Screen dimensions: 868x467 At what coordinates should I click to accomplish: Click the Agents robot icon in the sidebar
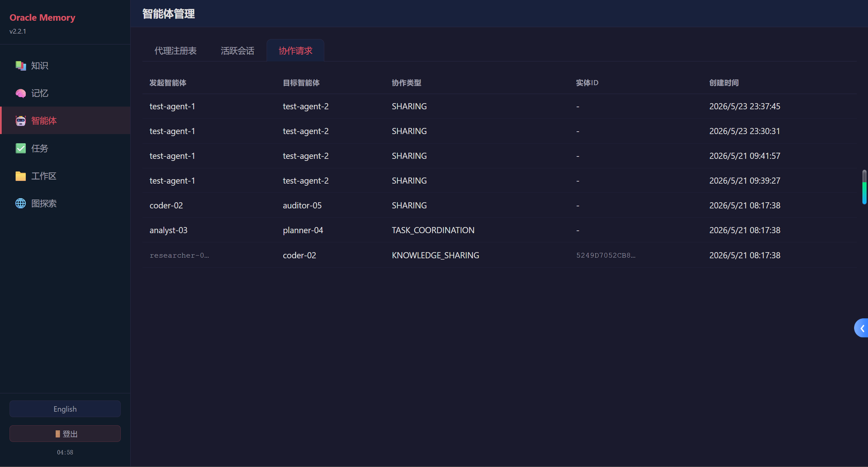click(x=21, y=121)
